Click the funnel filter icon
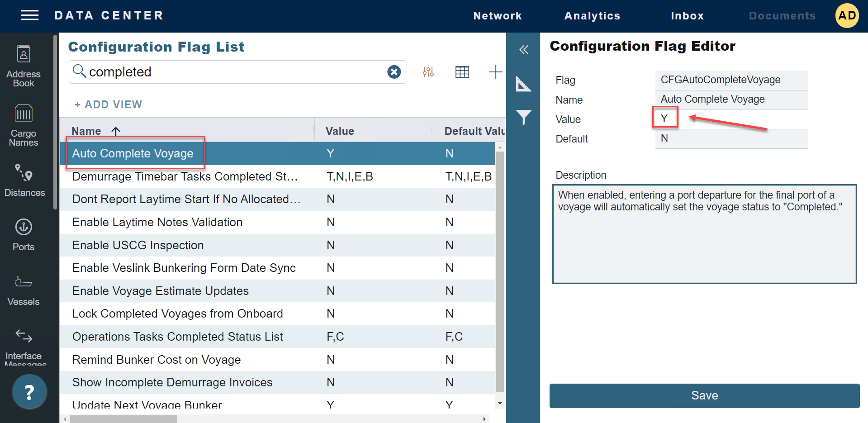The width and height of the screenshot is (868, 423). pyautogui.click(x=524, y=118)
